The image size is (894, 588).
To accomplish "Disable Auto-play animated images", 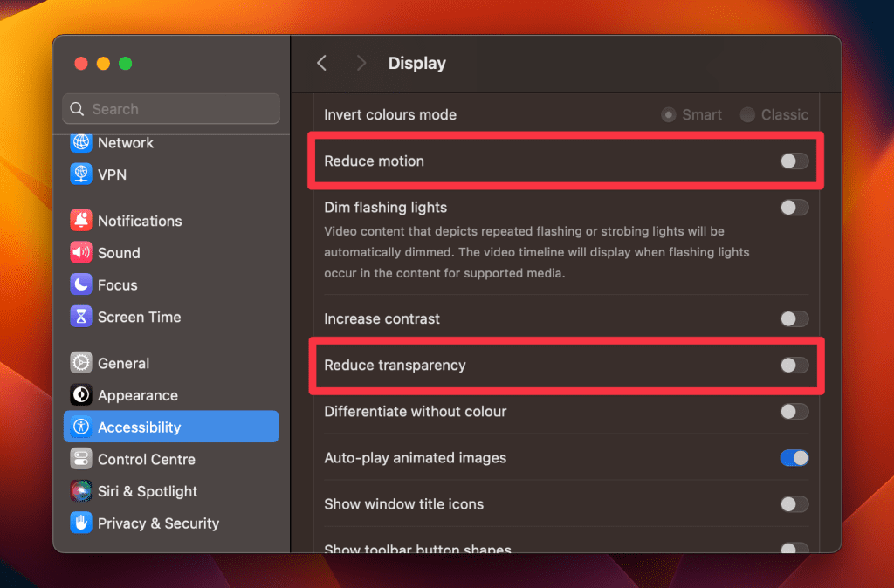I will coord(794,458).
